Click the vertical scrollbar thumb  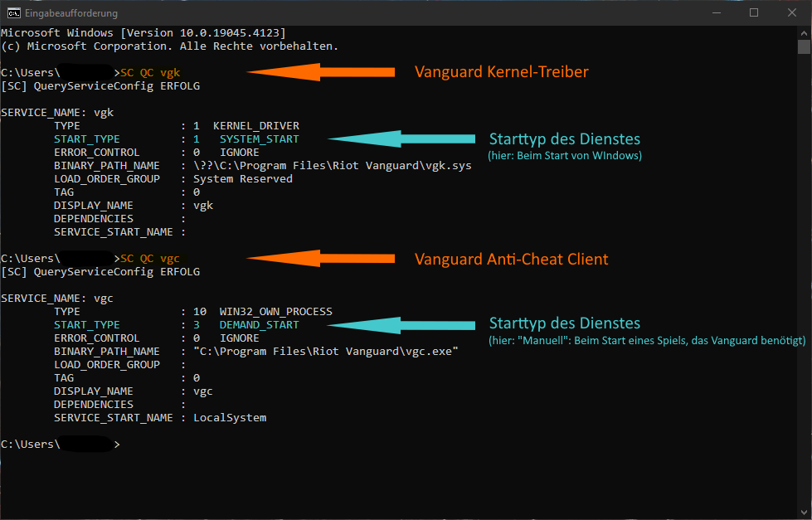tap(804, 46)
